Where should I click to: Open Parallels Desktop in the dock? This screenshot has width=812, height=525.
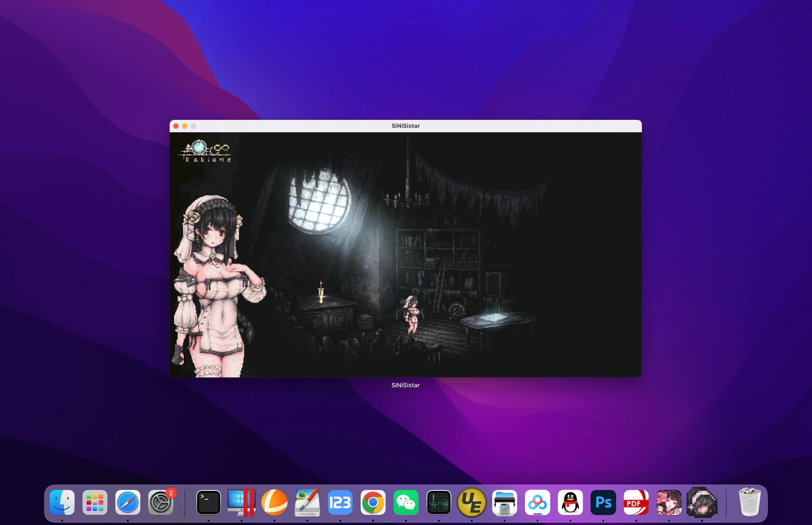241,502
